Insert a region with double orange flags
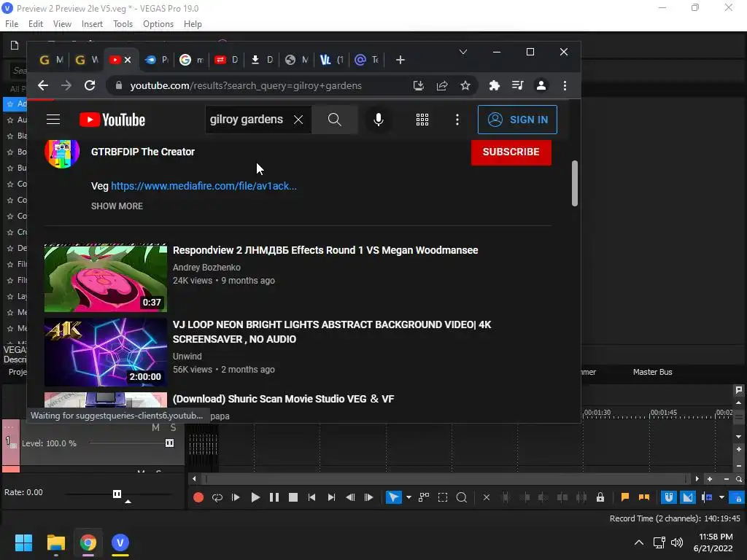747x560 pixels. coord(644,497)
